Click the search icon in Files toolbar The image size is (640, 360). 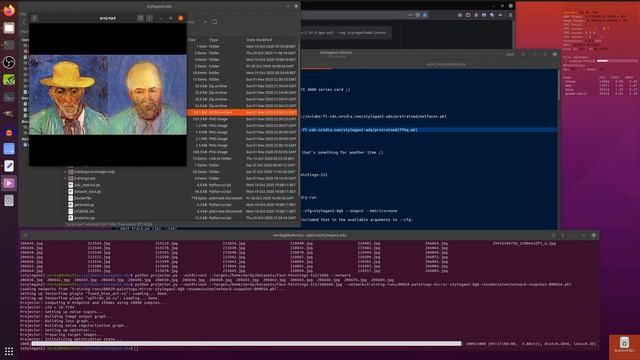[215, 22]
